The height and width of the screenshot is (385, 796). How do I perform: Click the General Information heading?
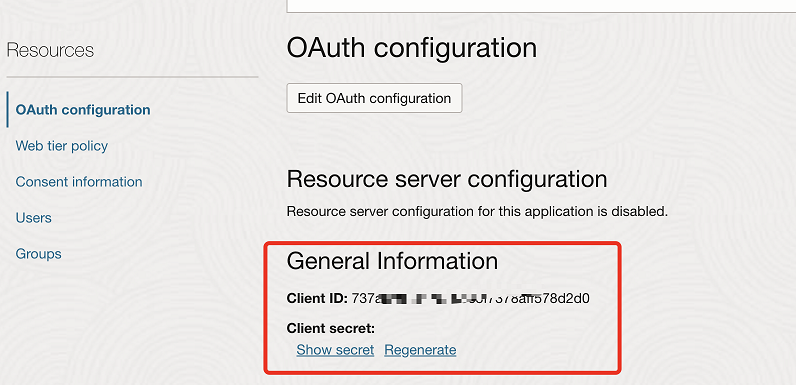pyautogui.click(x=392, y=261)
